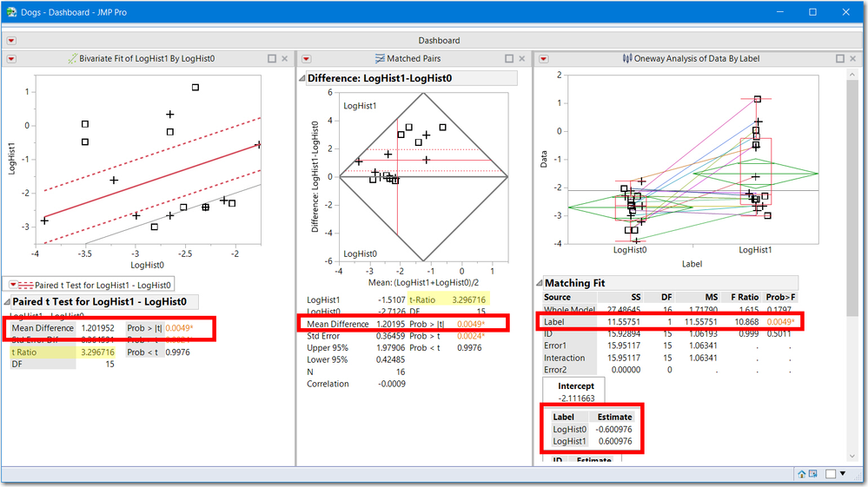The width and height of the screenshot is (868, 487).
Task: Close the Oneway Analysis panel
Action: [x=852, y=58]
